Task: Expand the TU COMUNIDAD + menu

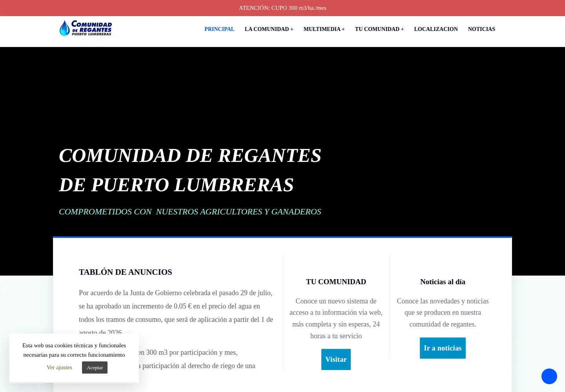Action: pyautogui.click(x=379, y=29)
